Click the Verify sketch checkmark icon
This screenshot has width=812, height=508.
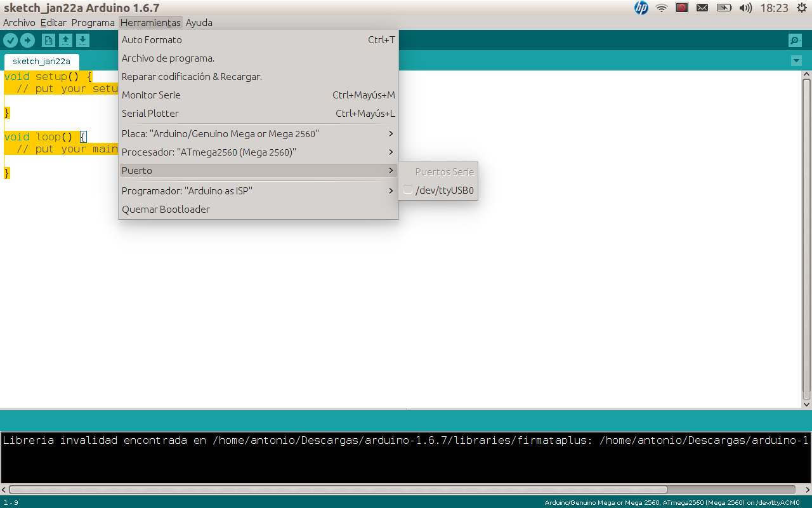coord(10,41)
